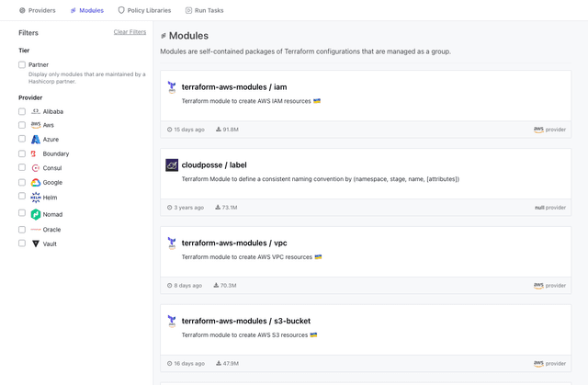588x385 pixels.
Task: Click the 70.3M downloads icon
Action: coord(216,285)
